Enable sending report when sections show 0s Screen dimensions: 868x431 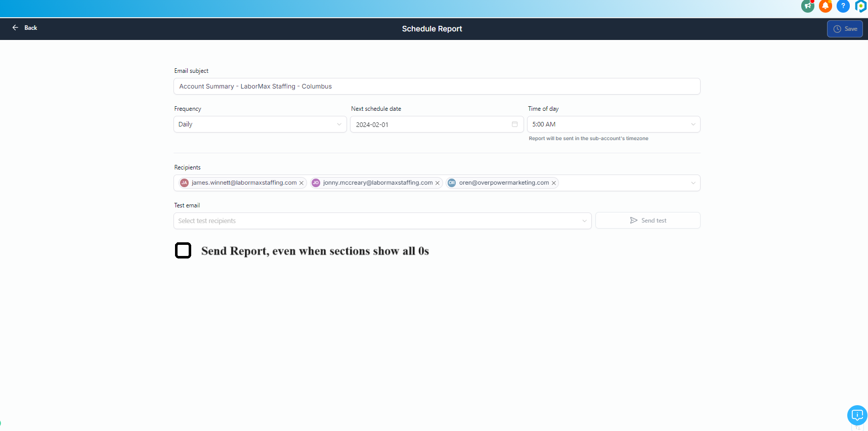click(183, 250)
